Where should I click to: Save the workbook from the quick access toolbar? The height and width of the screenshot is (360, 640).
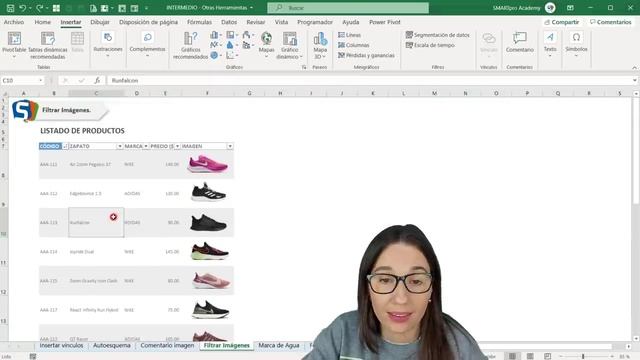coord(11,8)
